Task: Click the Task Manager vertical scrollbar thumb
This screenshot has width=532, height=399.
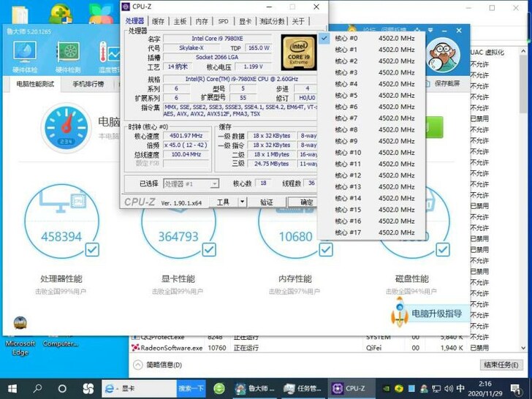Action: click(x=523, y=84)
